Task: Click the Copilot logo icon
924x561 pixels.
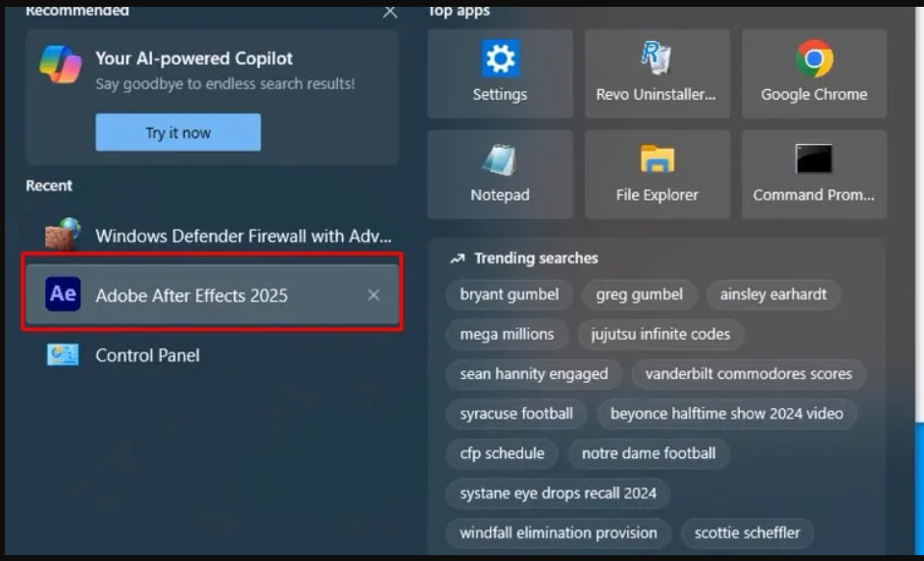Action: [60, 65]
